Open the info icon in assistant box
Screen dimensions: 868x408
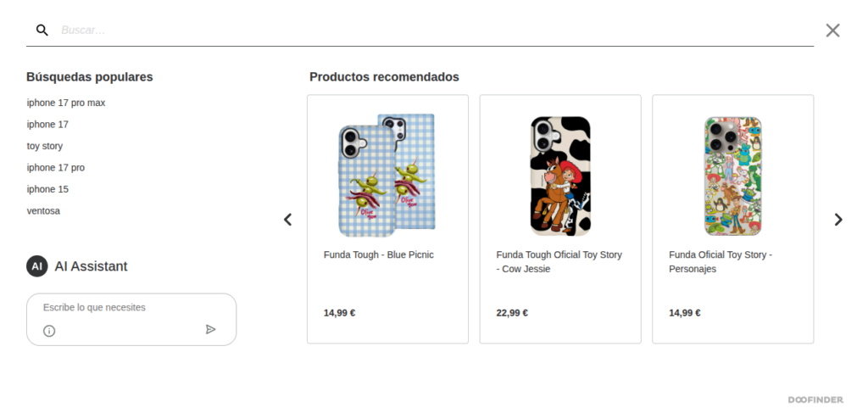point(49,331)
